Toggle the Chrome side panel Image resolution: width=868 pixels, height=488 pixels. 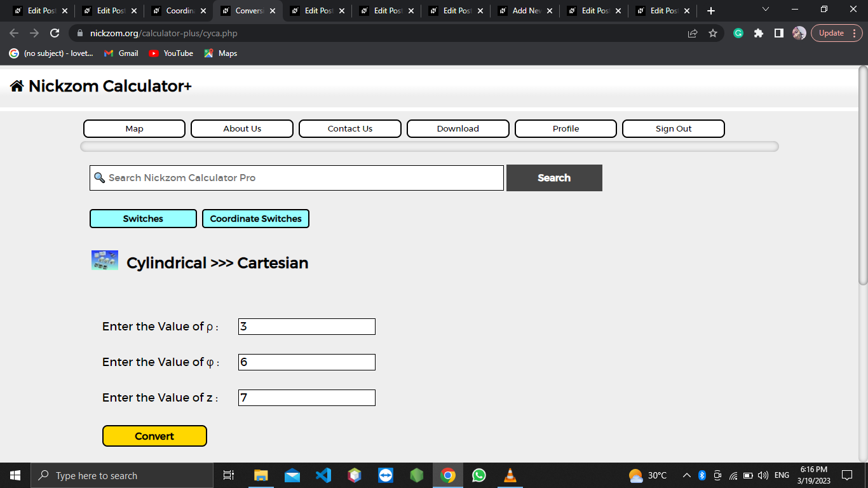[x=779, y=33]
